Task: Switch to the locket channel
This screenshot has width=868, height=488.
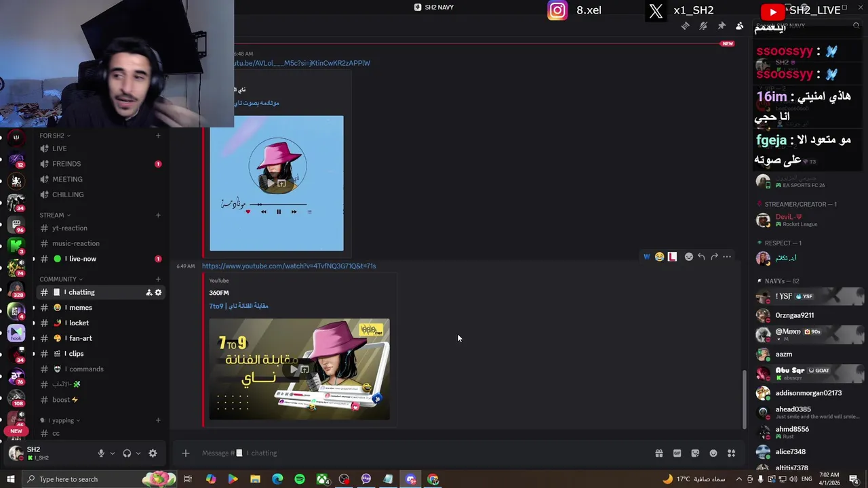Action: 100,323
